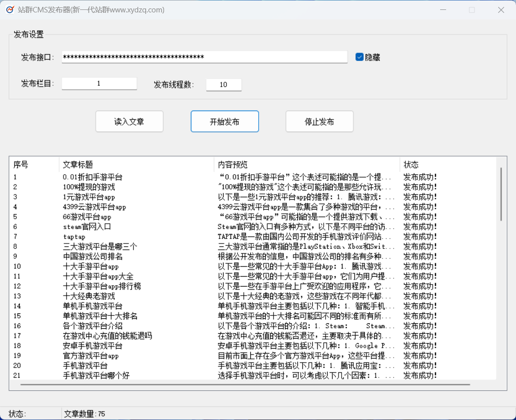516x420 pixels.
Task: Click the app icon in title bar
Action: [10, 10]
